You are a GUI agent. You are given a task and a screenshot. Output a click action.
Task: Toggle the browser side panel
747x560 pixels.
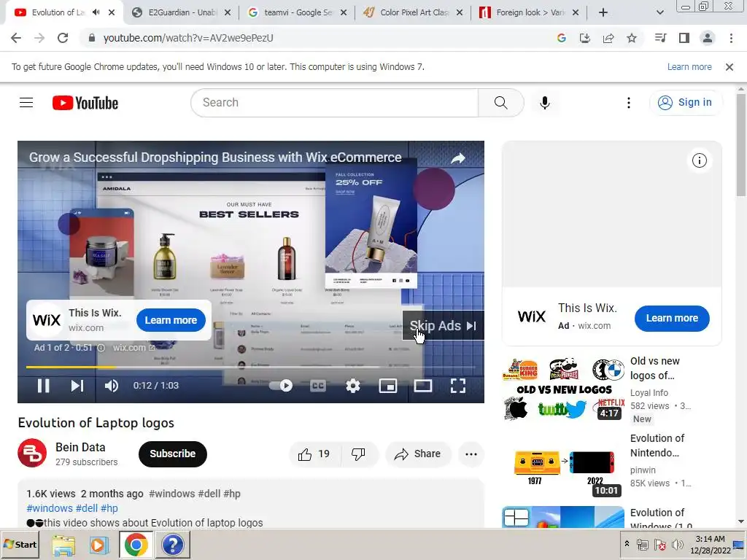pyautogui.click(x=684, y=38)
